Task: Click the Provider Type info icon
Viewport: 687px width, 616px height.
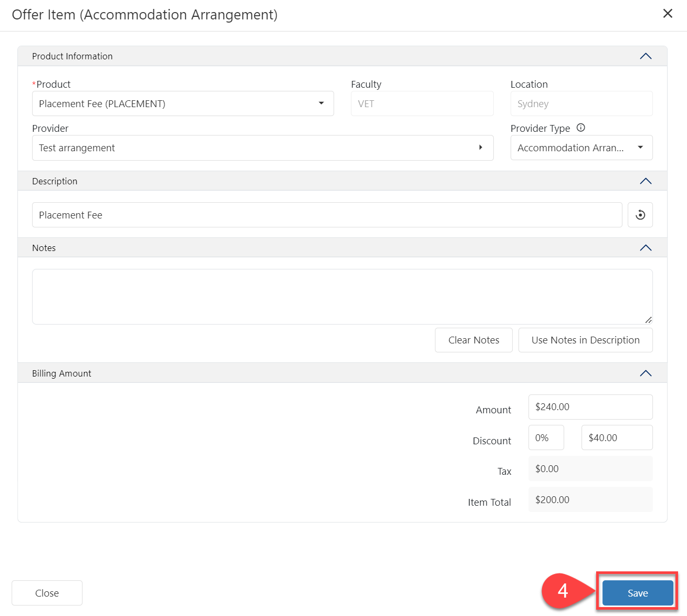Action: click(x=580, y=128)
